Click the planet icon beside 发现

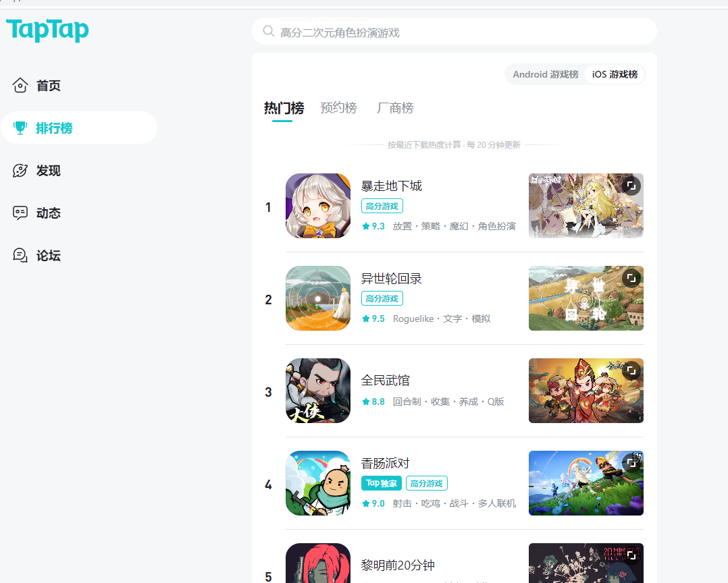pyautogui.click(x=20, y=171)
